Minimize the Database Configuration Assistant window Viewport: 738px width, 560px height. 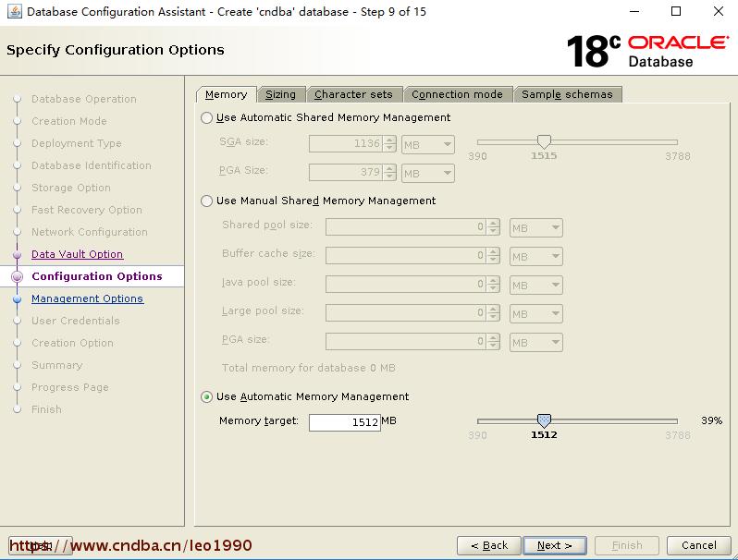coord(634,11)
